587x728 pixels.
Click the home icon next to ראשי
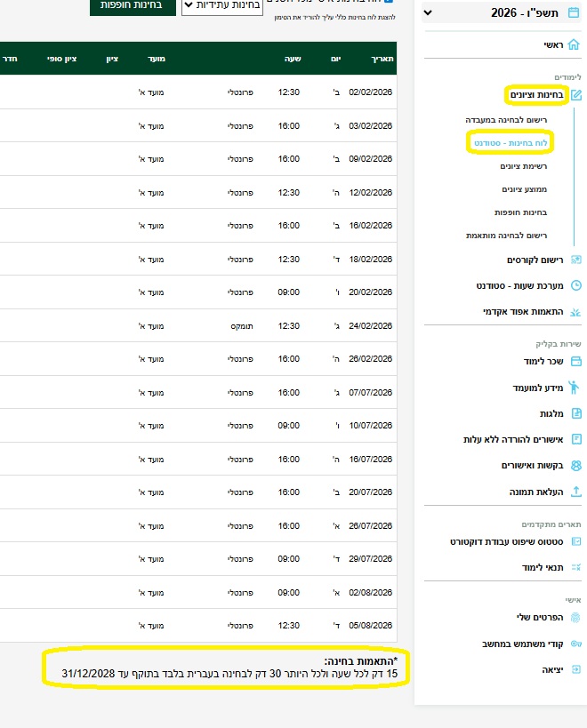575,44
